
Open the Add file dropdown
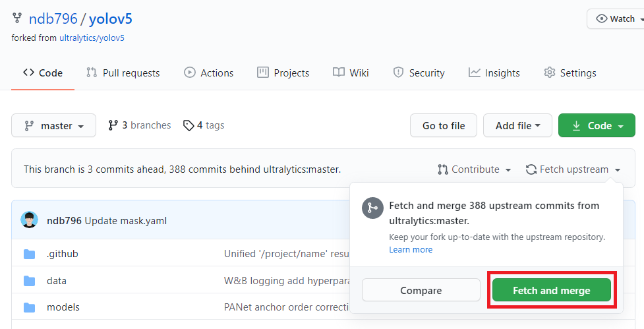[518, 125]
